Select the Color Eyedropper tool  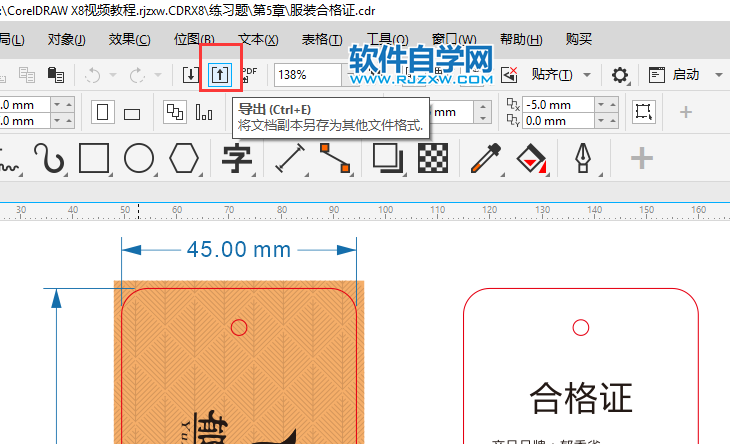click(x=485, y=158)
